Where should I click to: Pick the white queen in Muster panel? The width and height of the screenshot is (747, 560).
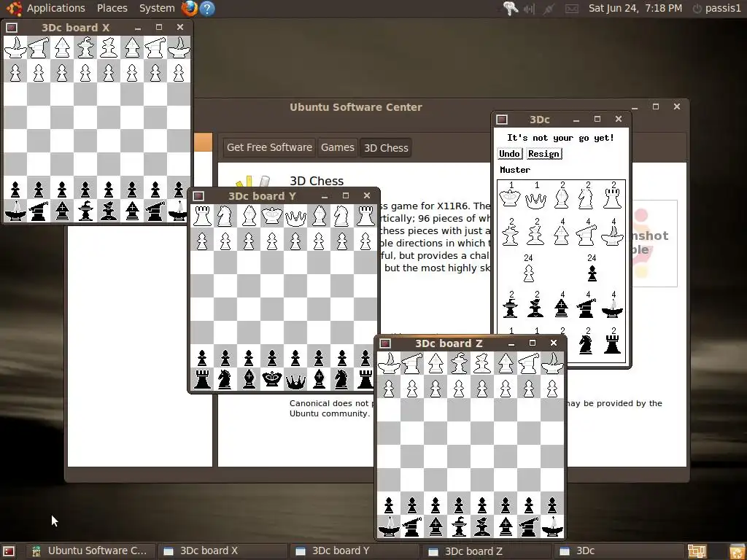click(535, 201)
